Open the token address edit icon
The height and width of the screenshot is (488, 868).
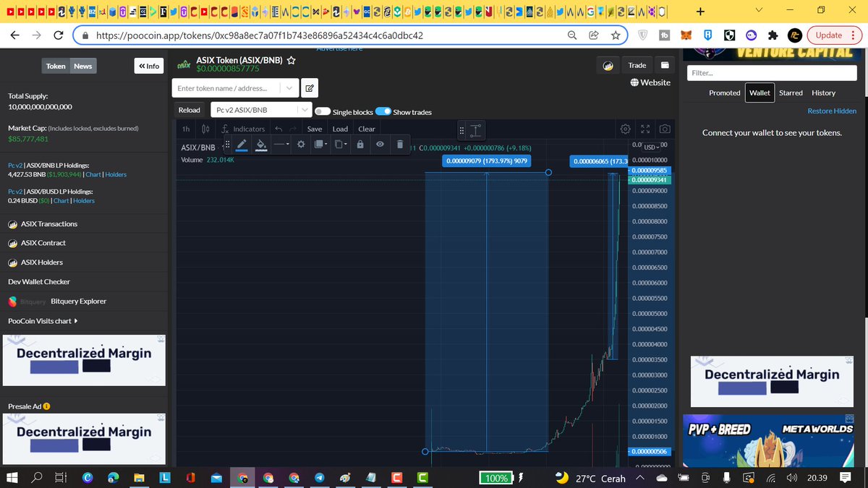(309, 88)
